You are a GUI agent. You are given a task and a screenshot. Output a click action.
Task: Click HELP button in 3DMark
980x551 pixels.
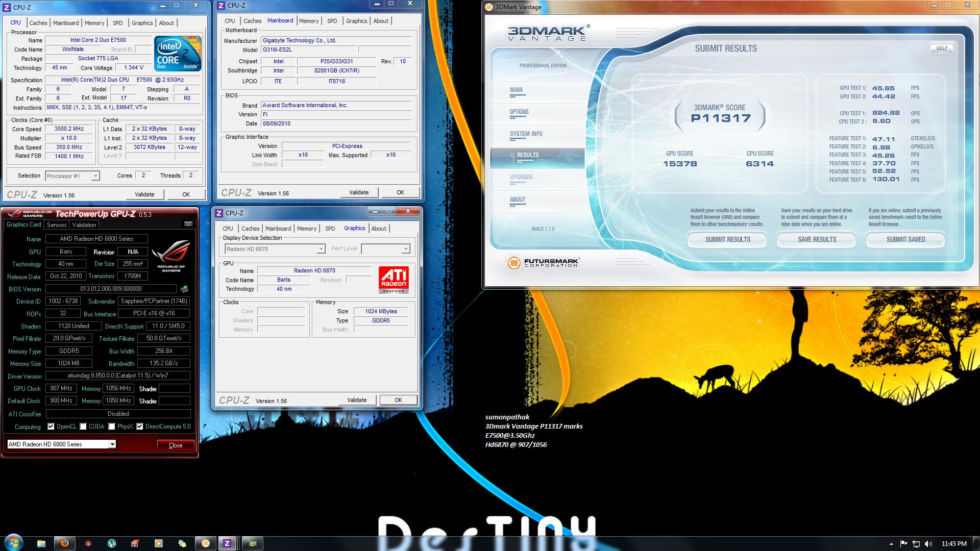pyautogui.click(x=942, y=48)
